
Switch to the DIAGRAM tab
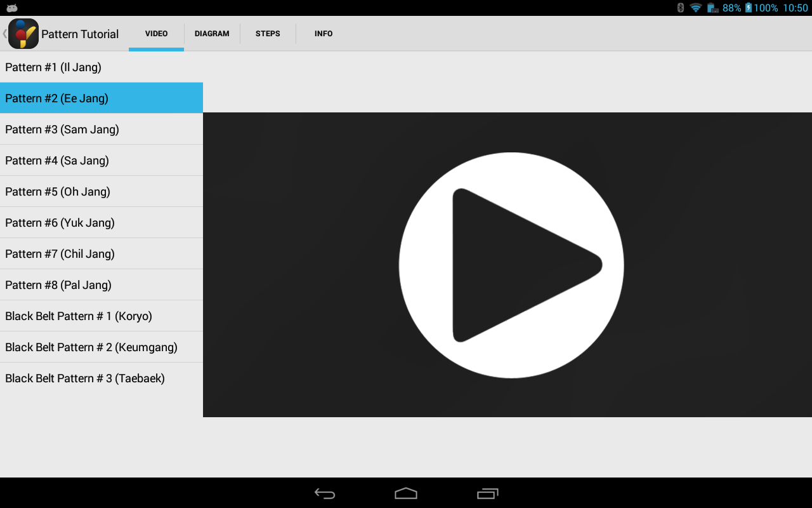click(x=212, y=34)
